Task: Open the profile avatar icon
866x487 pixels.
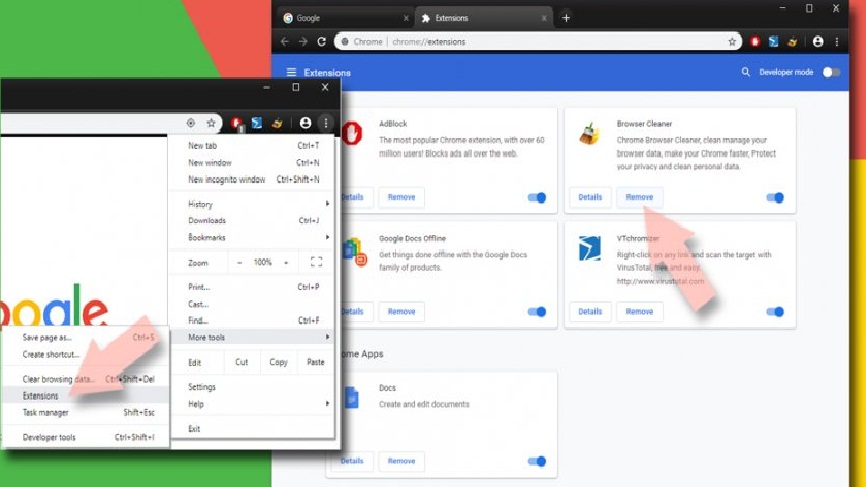Action: (x=818, y=42)
